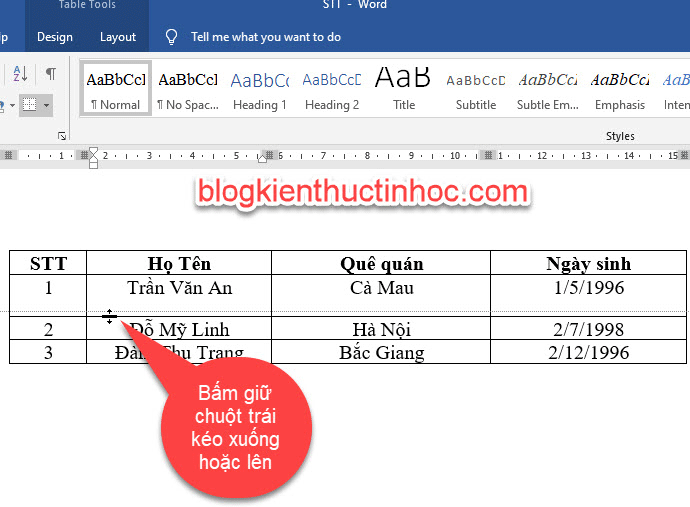Apply the Normal style
This screenshot has height=507, width=690.
[116, 89]
